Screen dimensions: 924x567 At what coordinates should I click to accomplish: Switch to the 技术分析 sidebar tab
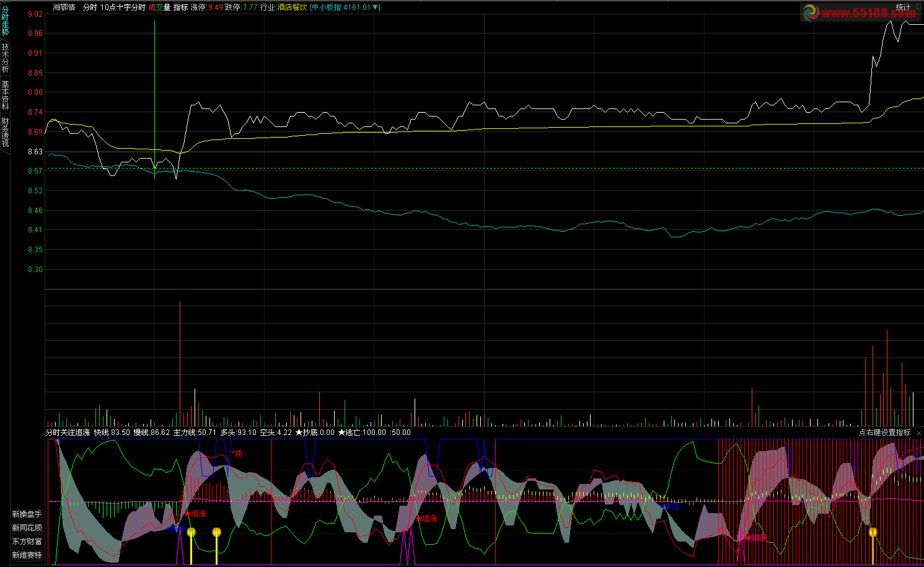pyautogui.click(x=5, y=58)
